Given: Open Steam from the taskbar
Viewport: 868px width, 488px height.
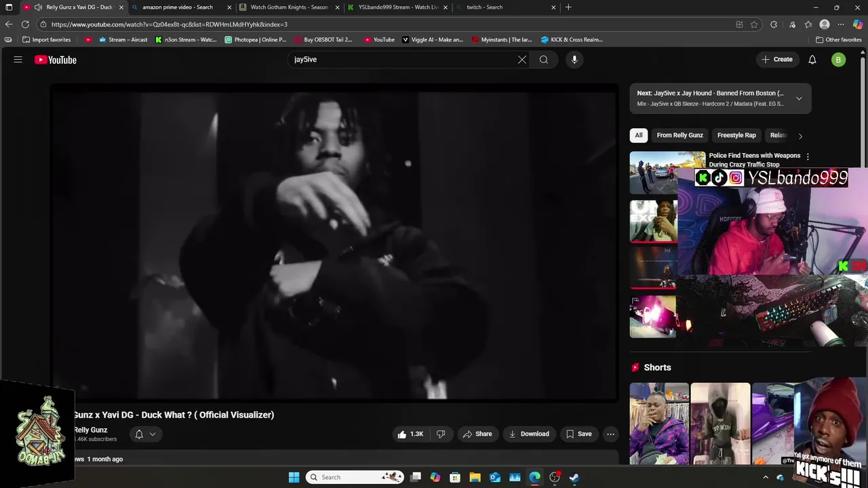Looking at the screenshot, I should click(x=574, y=477).
